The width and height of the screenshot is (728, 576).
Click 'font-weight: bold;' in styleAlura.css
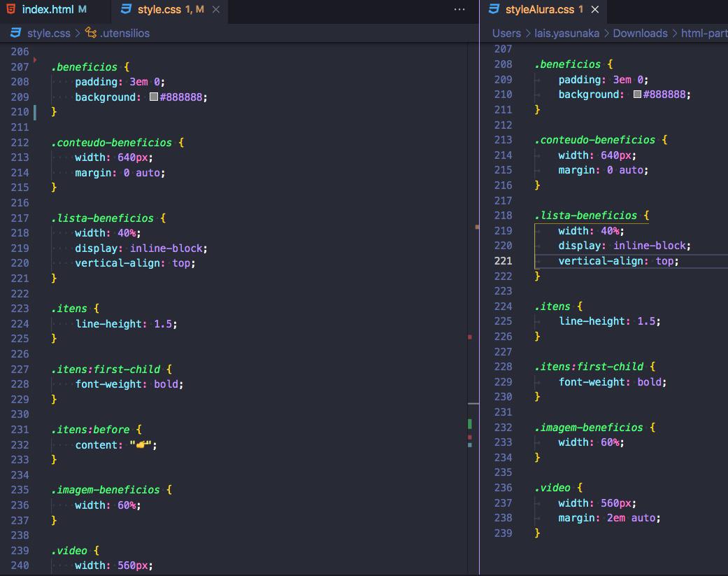pos(613,382)
